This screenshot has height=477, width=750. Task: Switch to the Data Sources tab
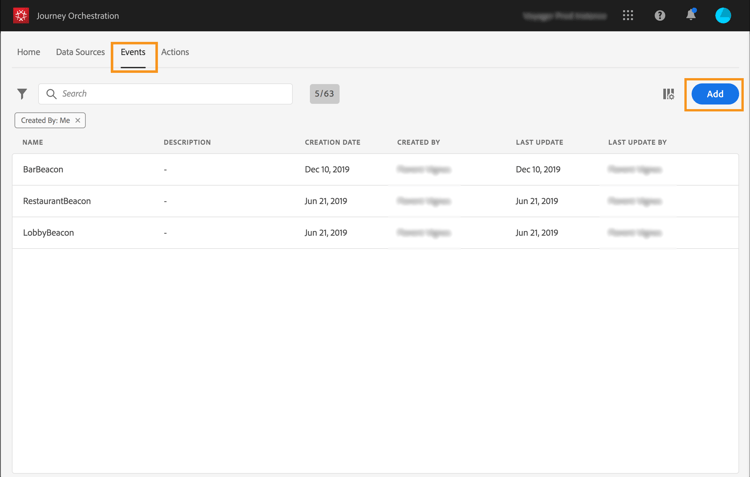80,52
